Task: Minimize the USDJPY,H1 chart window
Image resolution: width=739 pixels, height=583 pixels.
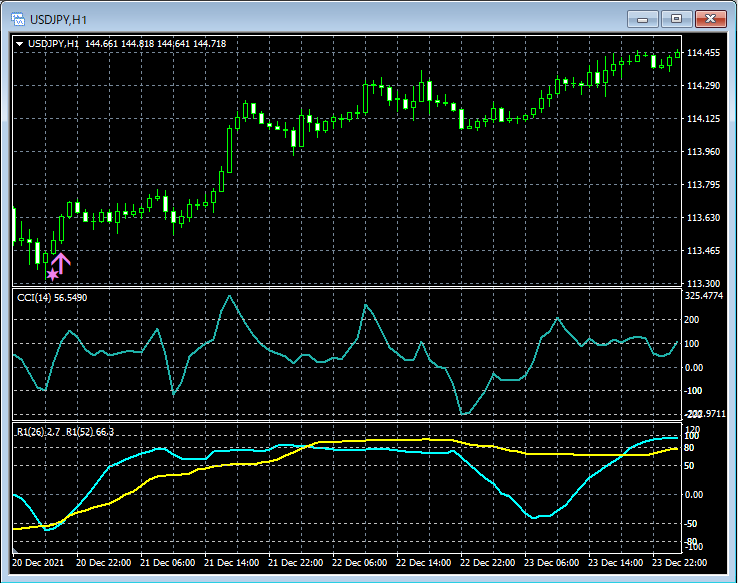Action: [642, 18]
